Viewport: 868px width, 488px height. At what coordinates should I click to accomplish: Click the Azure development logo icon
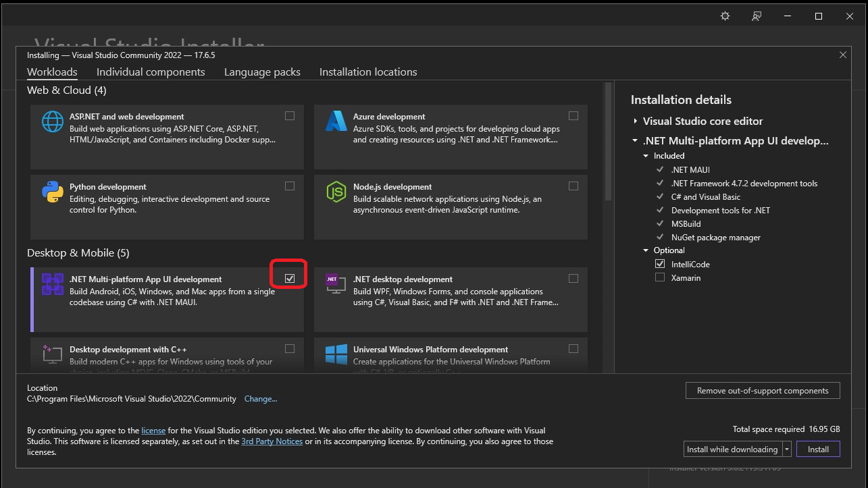point(336,121)
